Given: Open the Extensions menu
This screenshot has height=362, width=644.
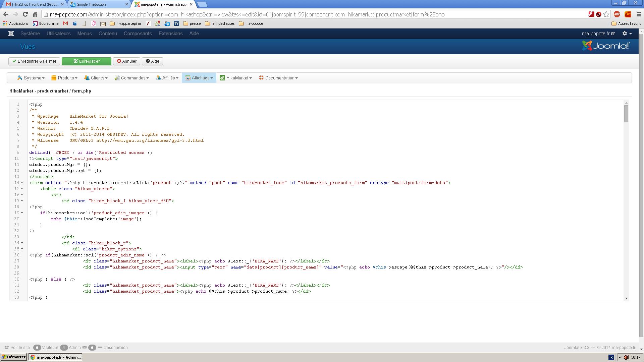Looking at the screenshot, I should 170,34.
